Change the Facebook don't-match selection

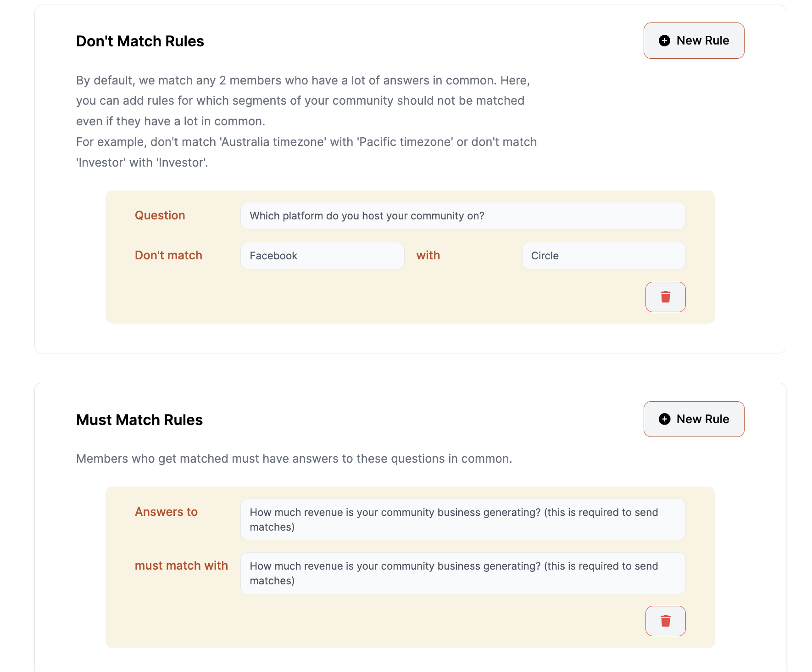click(x=322, y=256)
